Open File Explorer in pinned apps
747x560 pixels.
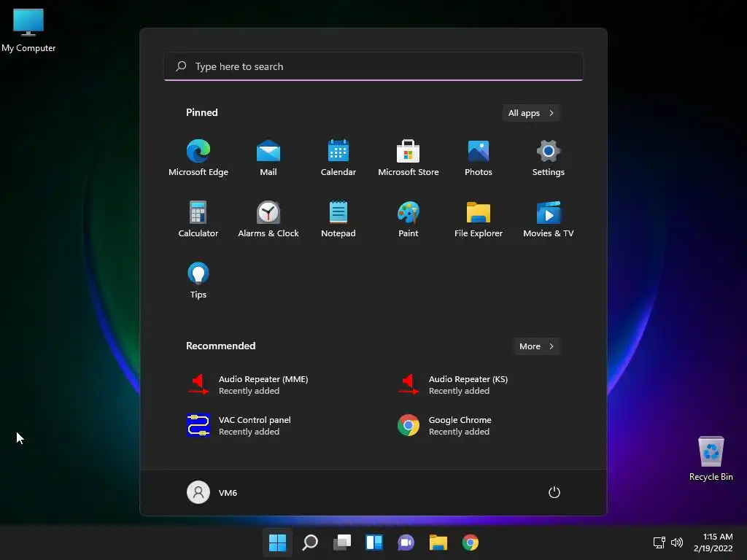[x=479, y=219]
